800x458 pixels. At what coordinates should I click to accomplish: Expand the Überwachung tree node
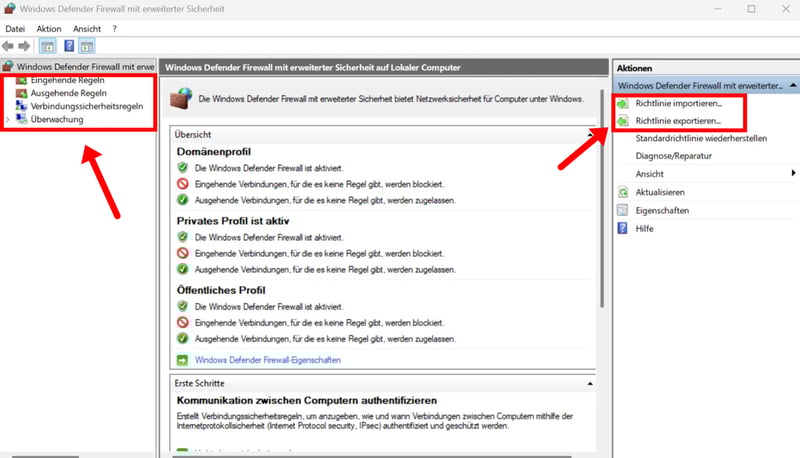(x=7, y=119)
